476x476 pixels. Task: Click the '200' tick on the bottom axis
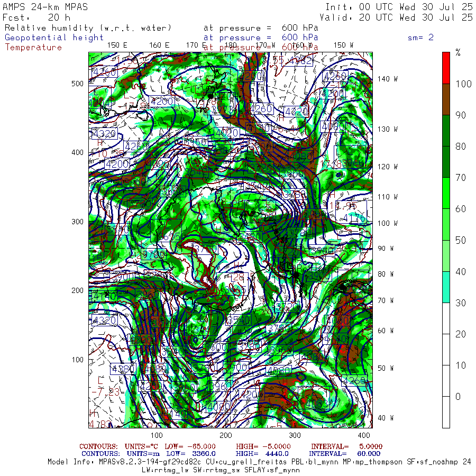pos(226,436)
